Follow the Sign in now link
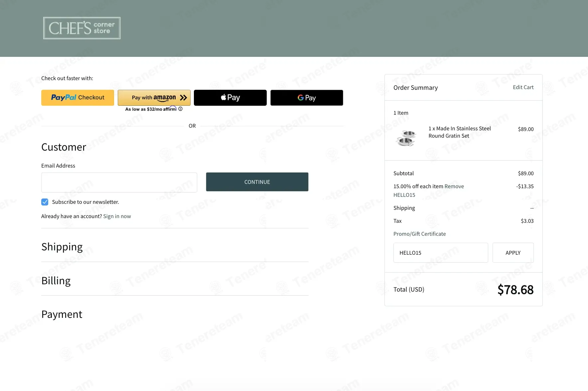This screenshot has height=391, width=588. pyautogui.click(x=117, y=216)
